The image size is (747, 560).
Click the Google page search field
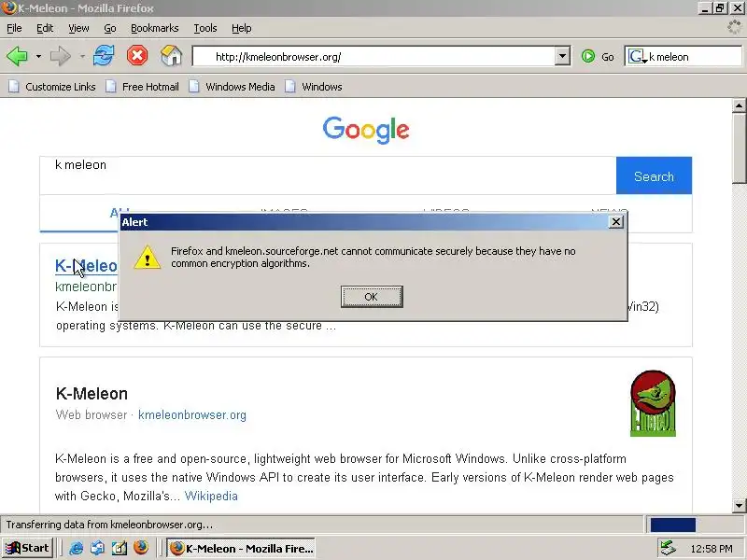pyautogui.click(x=328, y=175)
